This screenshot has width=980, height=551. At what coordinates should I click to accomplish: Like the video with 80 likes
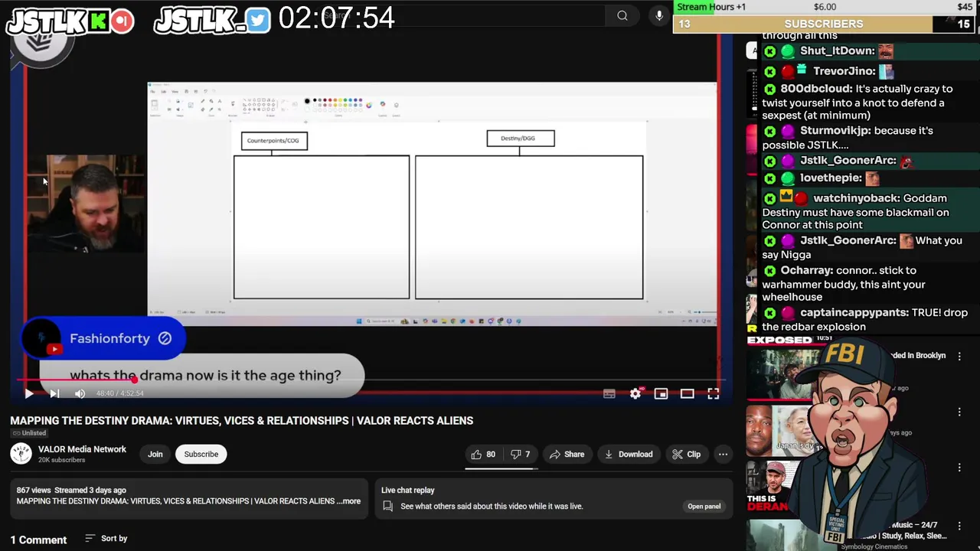[483, 455]
